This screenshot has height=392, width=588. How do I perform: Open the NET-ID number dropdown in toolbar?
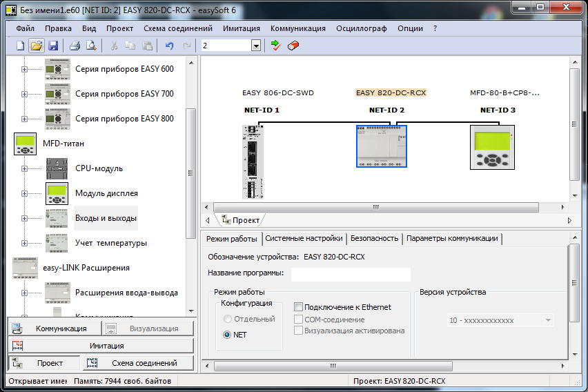pos(256,46)
